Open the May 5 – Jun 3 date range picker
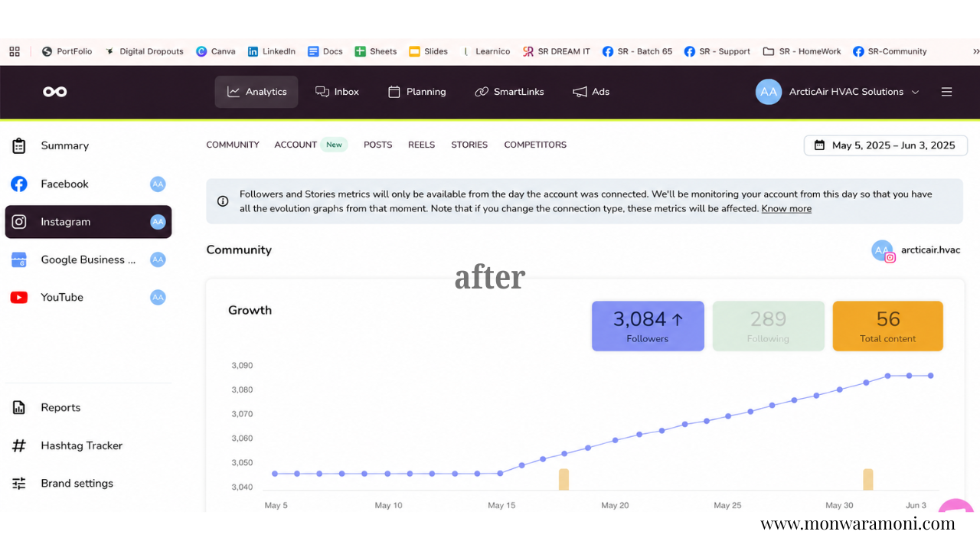 tap(886, 145)
